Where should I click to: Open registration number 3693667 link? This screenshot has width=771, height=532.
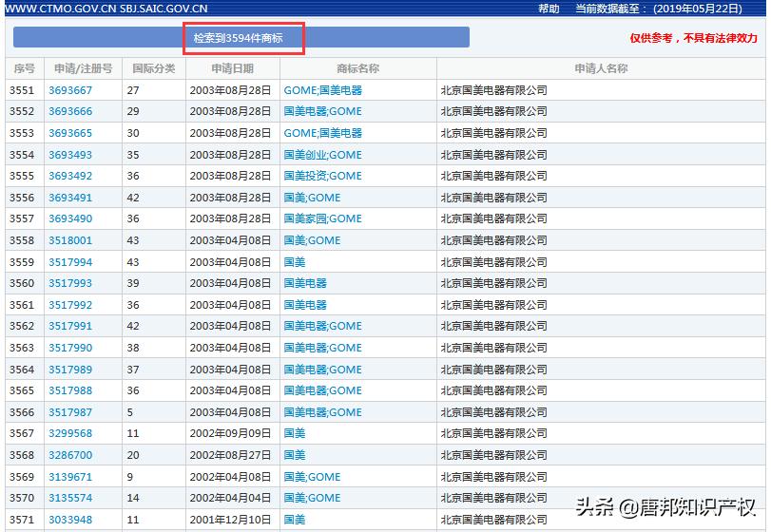70,90
